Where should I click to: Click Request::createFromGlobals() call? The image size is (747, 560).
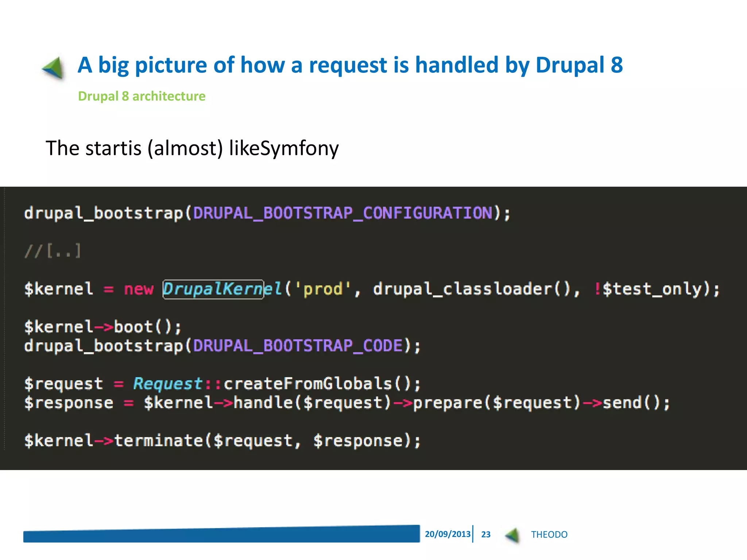pyautogui.click(x=277, y=384)
